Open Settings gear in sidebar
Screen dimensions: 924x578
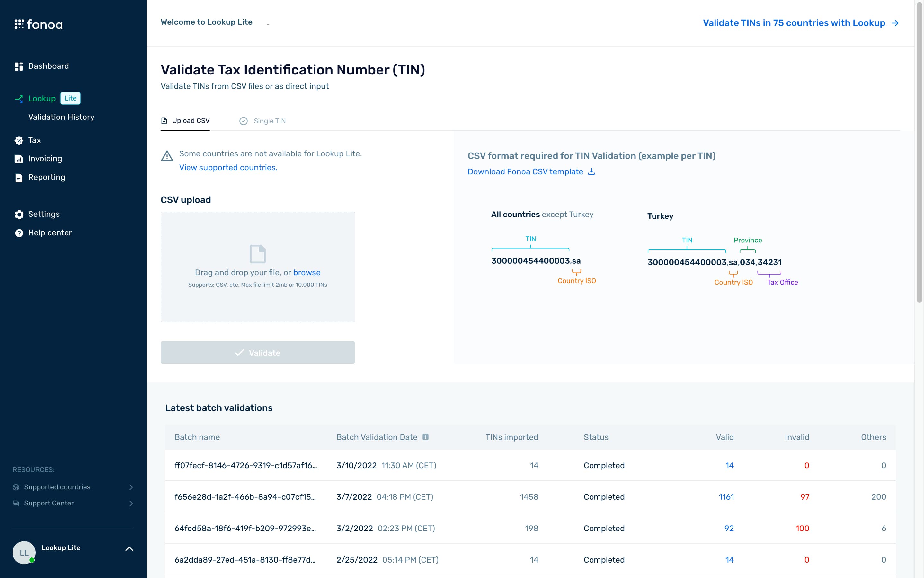click(x=19, y=215)
